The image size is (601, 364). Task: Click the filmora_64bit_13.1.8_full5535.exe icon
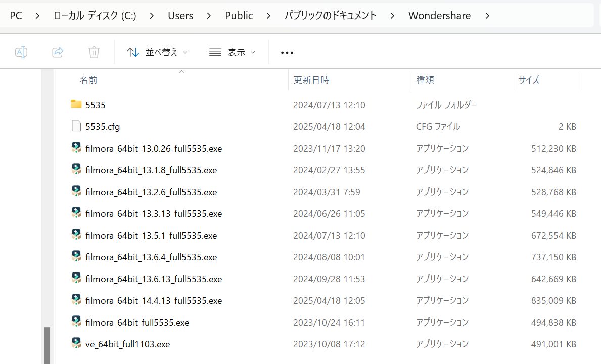coord(76,169)
